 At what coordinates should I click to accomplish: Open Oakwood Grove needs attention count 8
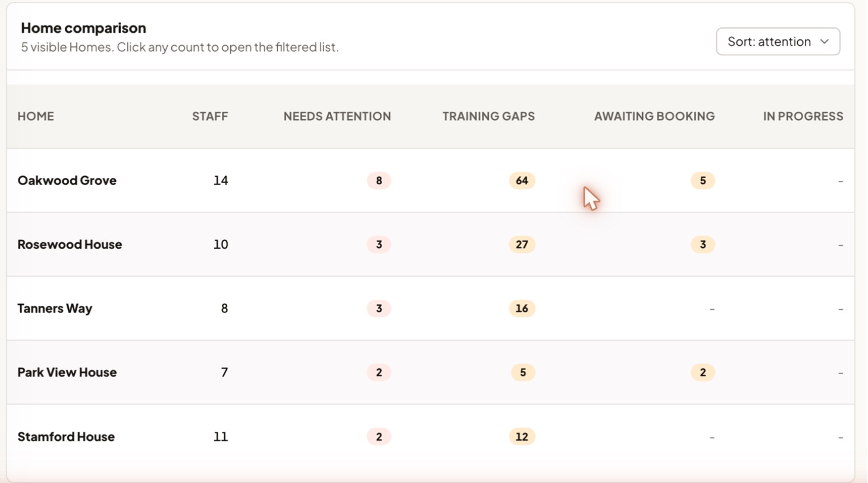[379, 181]
